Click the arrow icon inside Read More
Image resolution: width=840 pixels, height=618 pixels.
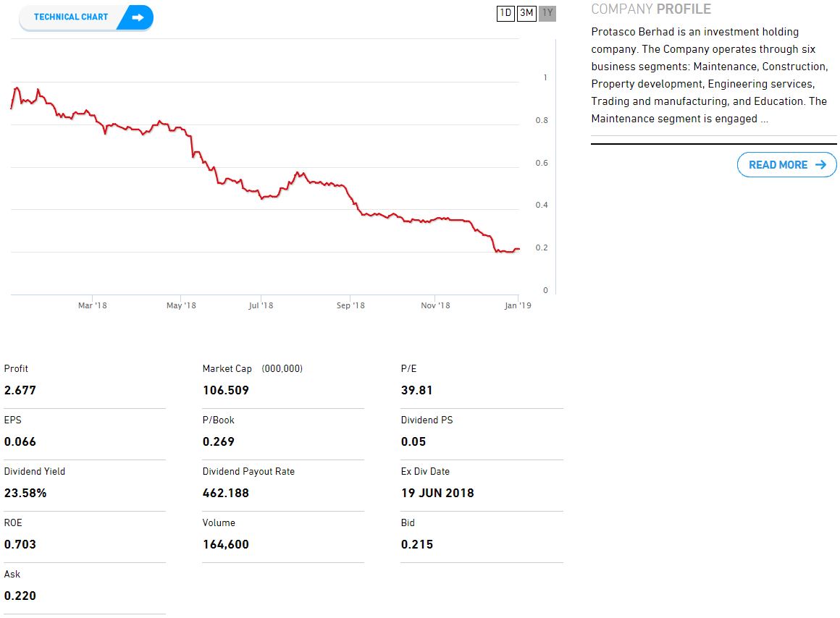pos(820,165)
